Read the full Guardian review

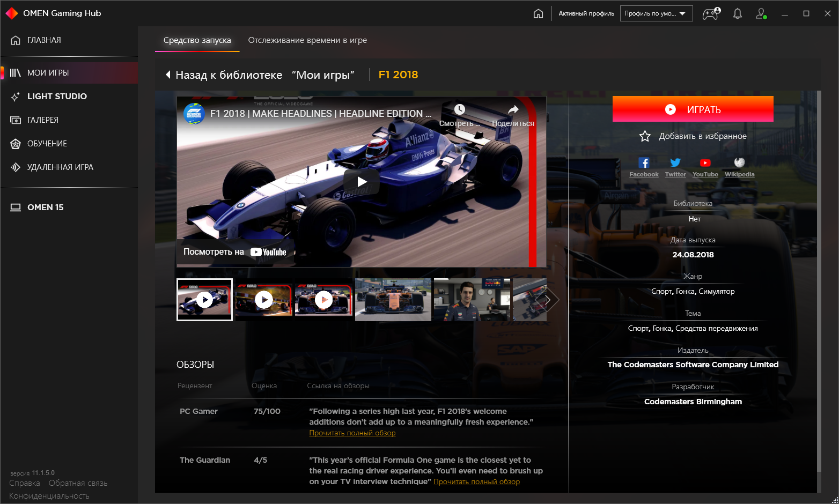(476, 482)
